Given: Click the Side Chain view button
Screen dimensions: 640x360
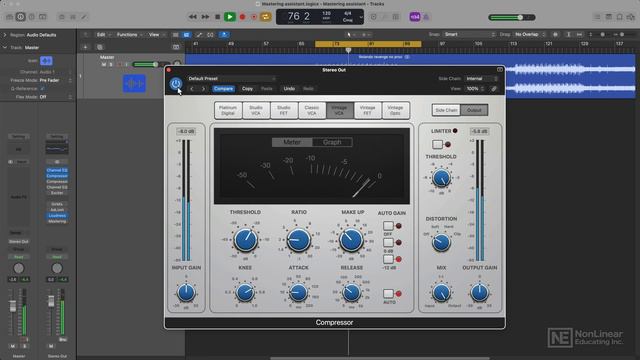Looking at the screenshot, I should click(446, 110).
